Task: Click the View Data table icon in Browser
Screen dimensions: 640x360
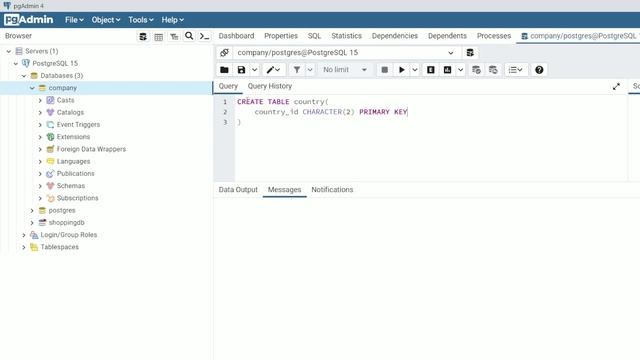Action: point(158,36)
